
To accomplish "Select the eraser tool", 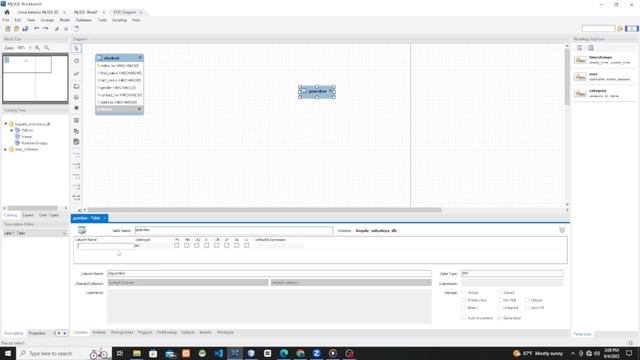I will pyautogui.click(x=76, y=74).
